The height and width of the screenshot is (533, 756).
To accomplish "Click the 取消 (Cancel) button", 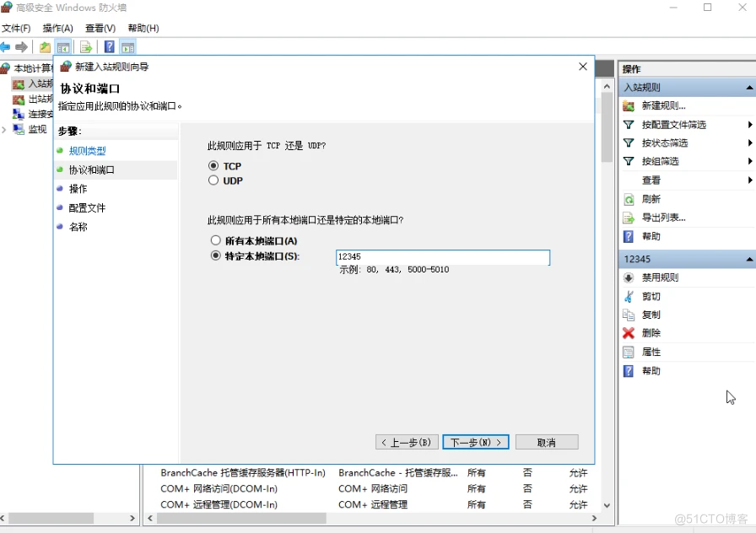I will coord(547,441).
